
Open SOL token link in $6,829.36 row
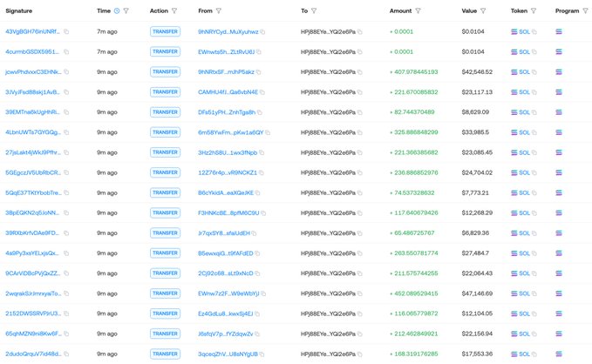(524, 233)
